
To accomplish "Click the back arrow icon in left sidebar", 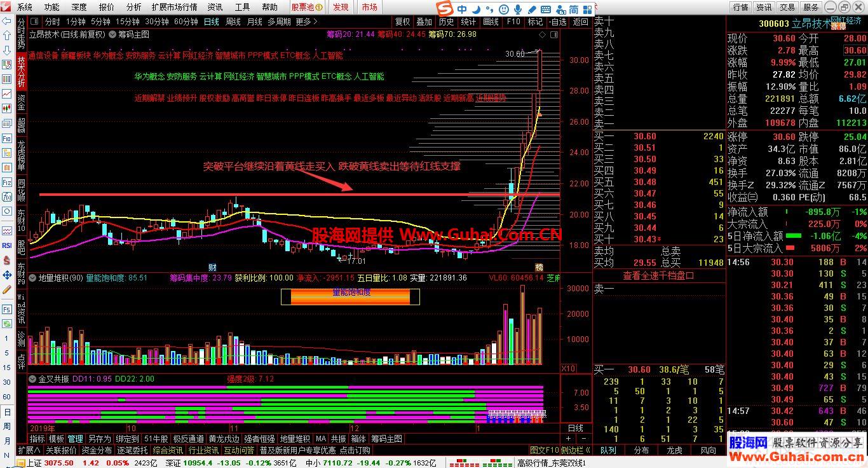I will (6, 20).
